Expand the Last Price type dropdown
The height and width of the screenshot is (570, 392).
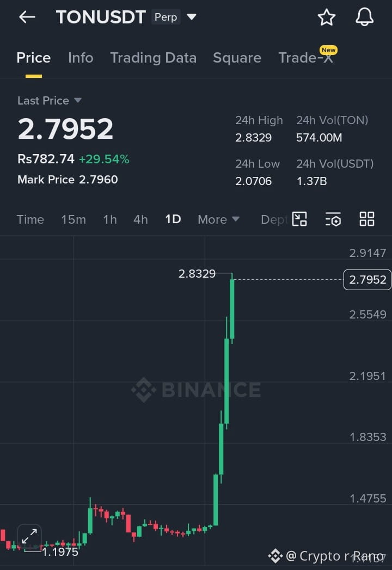coord(77,100)
